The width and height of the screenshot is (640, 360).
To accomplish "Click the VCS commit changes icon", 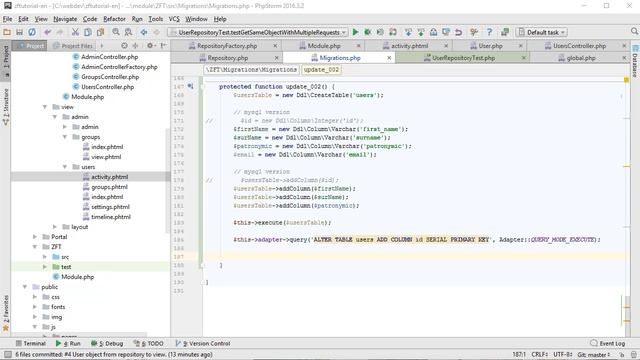I will (x=421, y=32).
